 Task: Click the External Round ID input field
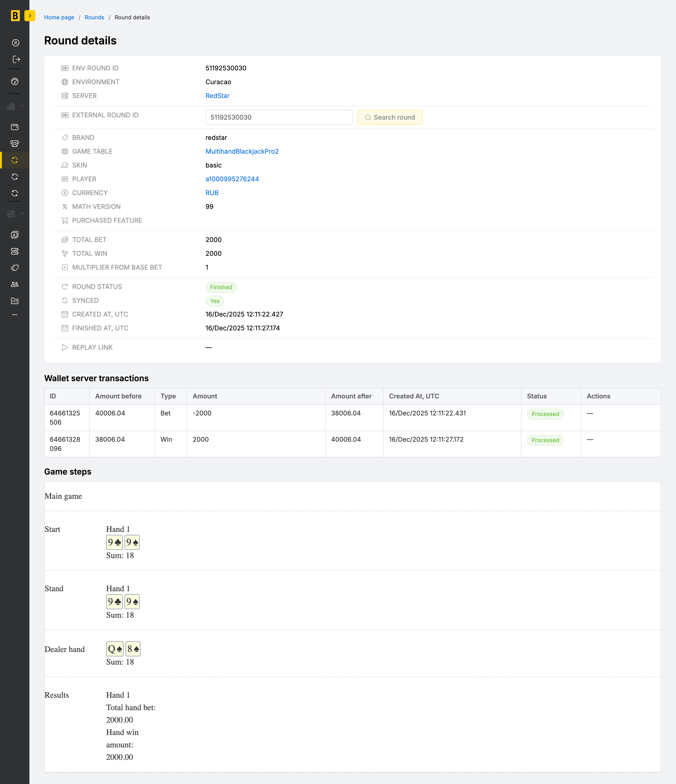[x=279, y=117]
